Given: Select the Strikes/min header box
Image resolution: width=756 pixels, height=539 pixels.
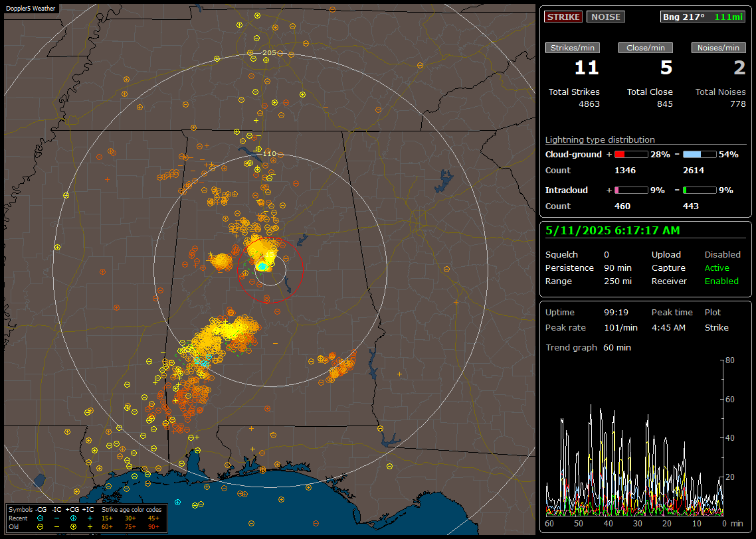Looking at the screenshot, I should [x=572, y=48].
